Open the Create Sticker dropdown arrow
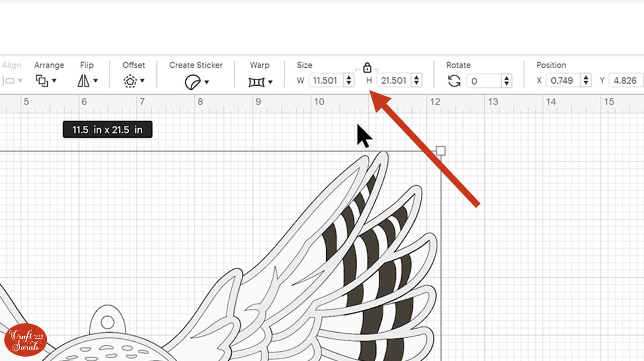The width and height of the screenshot is (644, 361). pyautogui.click(x=207, y=82)
